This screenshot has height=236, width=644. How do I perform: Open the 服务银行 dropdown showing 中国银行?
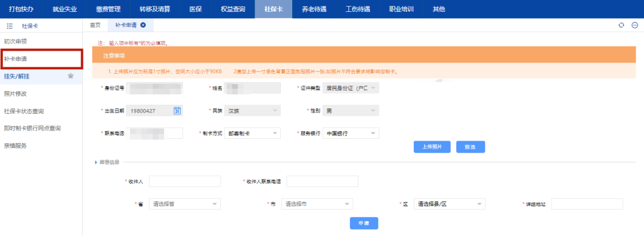click(351, 133)
